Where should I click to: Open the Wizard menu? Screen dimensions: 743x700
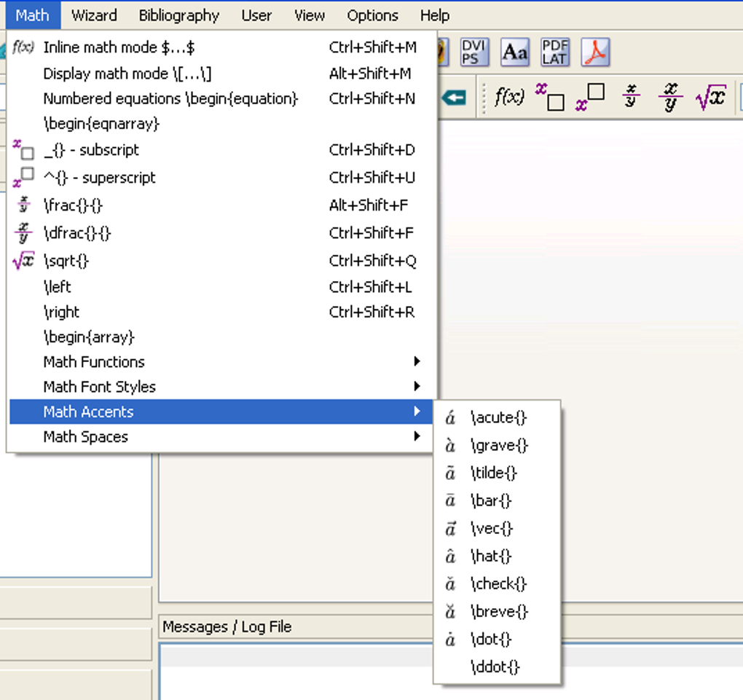[x=94, y=15]
